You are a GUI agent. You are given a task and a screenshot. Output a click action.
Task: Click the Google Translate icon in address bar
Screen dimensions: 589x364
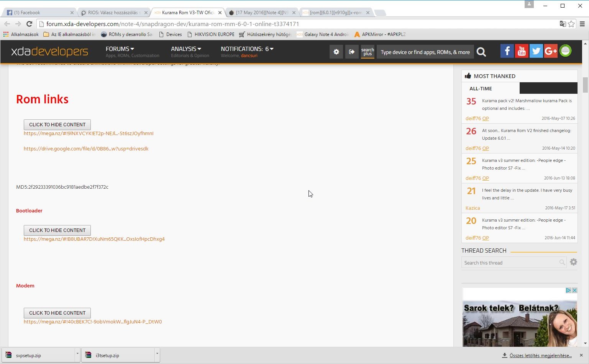[x=563, y=24]
